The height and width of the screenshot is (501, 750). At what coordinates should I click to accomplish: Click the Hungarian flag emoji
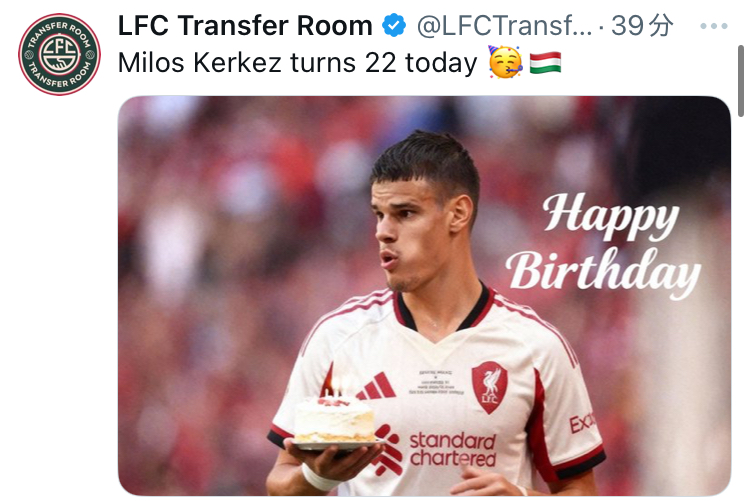545,64
